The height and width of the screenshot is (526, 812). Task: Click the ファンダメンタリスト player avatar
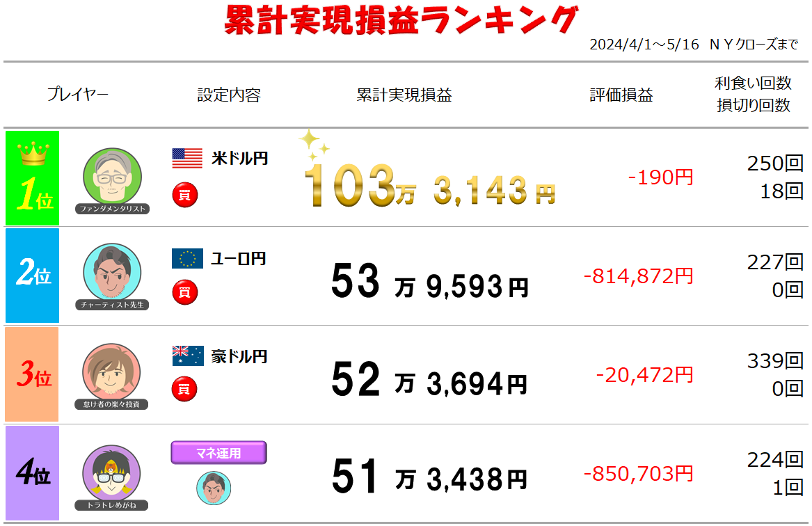[112, 177]
